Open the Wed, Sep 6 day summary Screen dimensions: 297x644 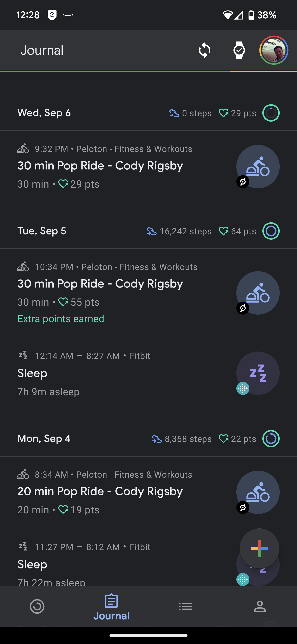(x=44, y=113)
